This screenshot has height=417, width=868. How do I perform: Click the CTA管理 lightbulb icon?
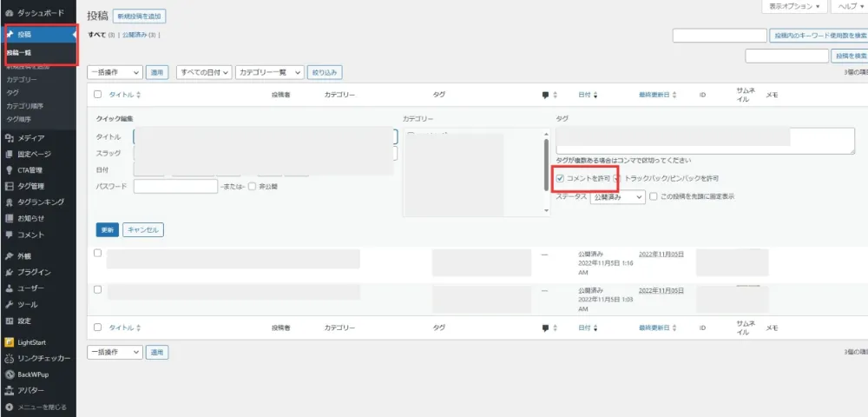(9, 170)
